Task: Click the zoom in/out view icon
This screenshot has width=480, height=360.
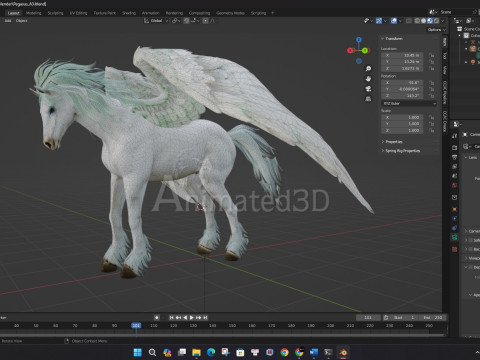Action: pyautogui.click(x=368, y=69)
